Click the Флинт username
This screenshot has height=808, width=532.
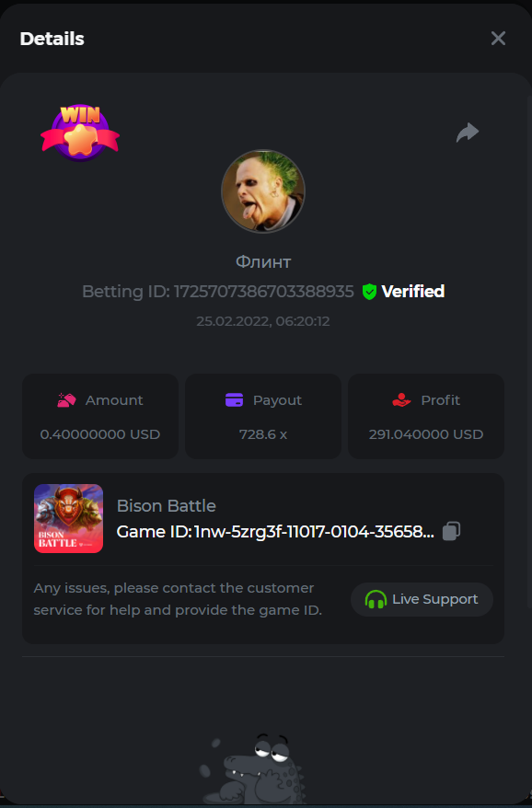pos(263,261)
